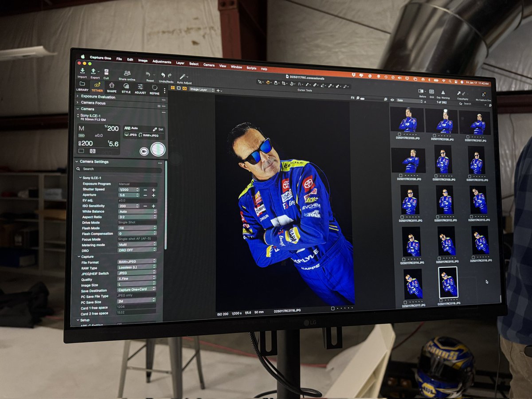Open the Flash Mode dropdown
The width and height of the screenshot is (532, 399).
click(137, 228)
